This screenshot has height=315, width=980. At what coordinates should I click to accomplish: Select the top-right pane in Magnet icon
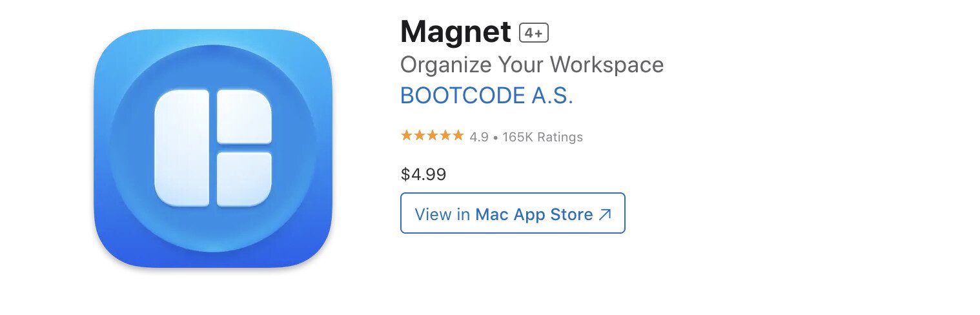tap(244, 117)
